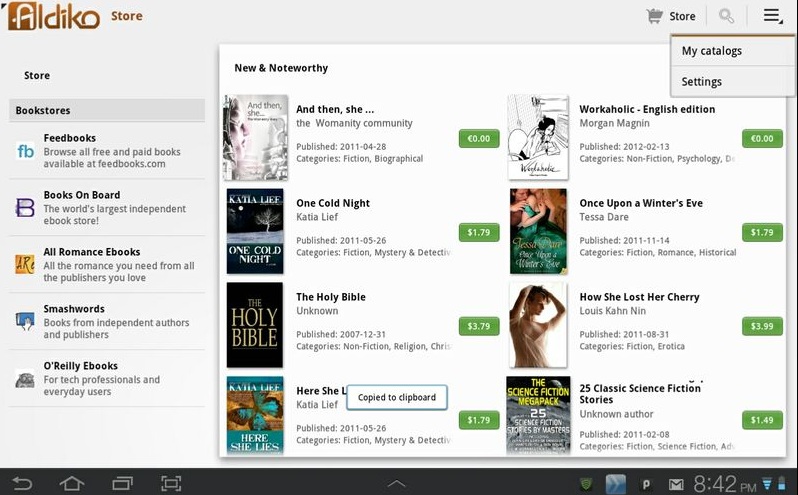Open O'Reilly Ebooks bookstore
Image resolution: width=798 pixels, height=495 pixels.
(107, 378)
